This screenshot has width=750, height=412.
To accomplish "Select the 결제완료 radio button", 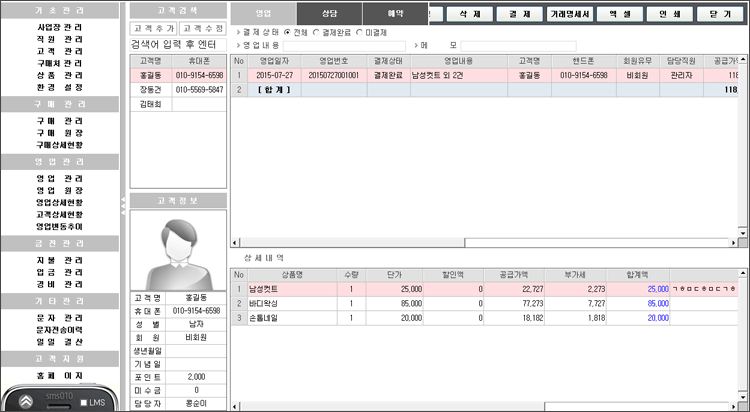I will (315, 31).
